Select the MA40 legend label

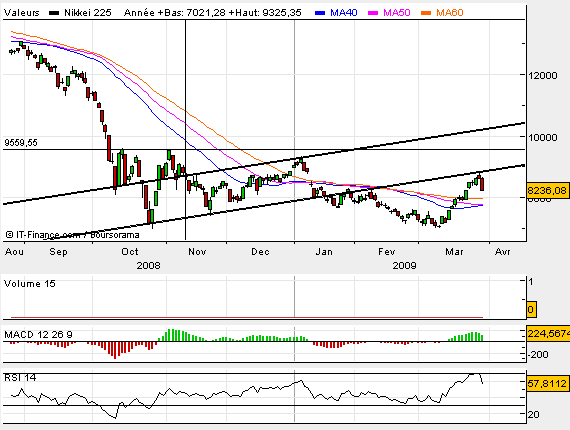344,13
